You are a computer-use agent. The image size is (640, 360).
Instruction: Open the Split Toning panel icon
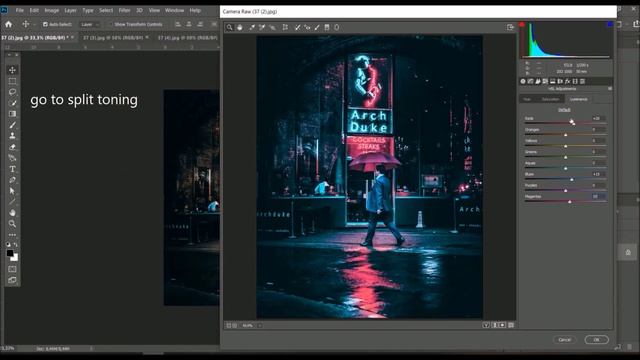[552, 81]
